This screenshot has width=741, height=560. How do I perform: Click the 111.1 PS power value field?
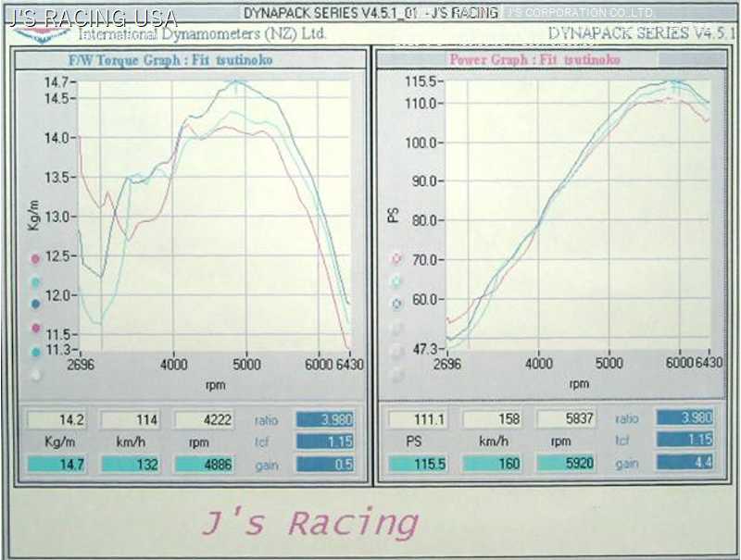click(418, 419)
